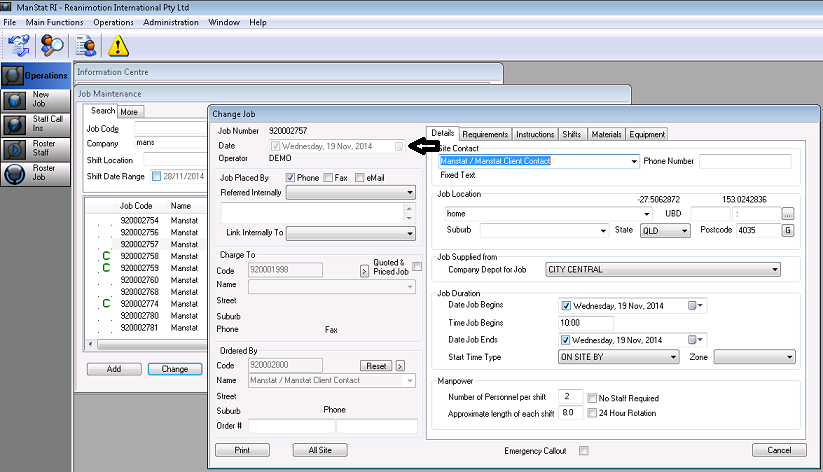Enable the No Staff Required checkbox
The height and width of the screenshot is (472, 823).
[593, 397]
